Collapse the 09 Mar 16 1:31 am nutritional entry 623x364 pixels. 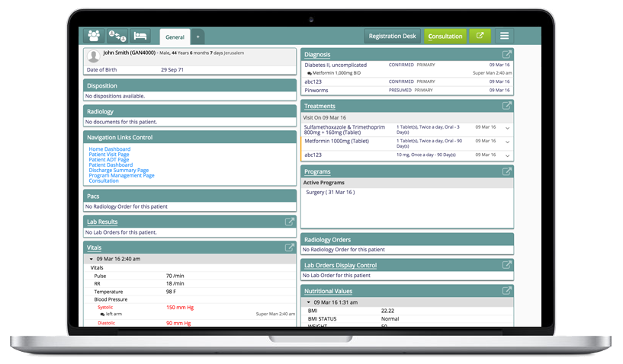(309, 302)
